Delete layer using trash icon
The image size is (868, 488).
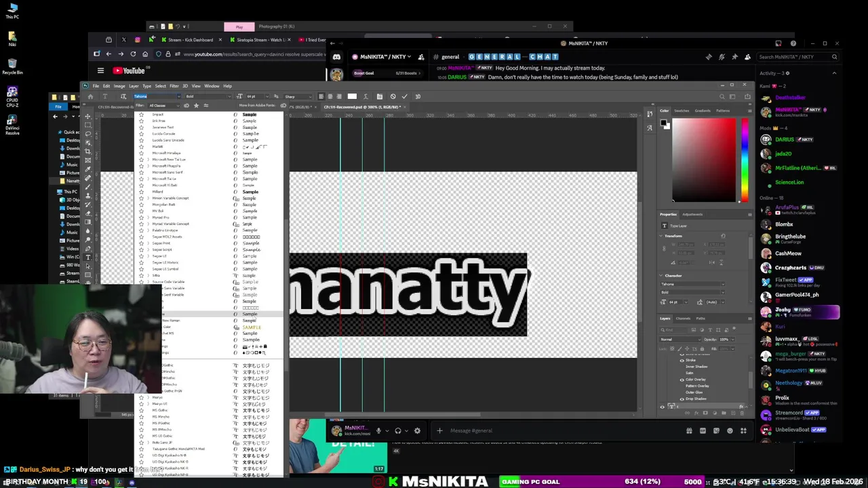742,413
